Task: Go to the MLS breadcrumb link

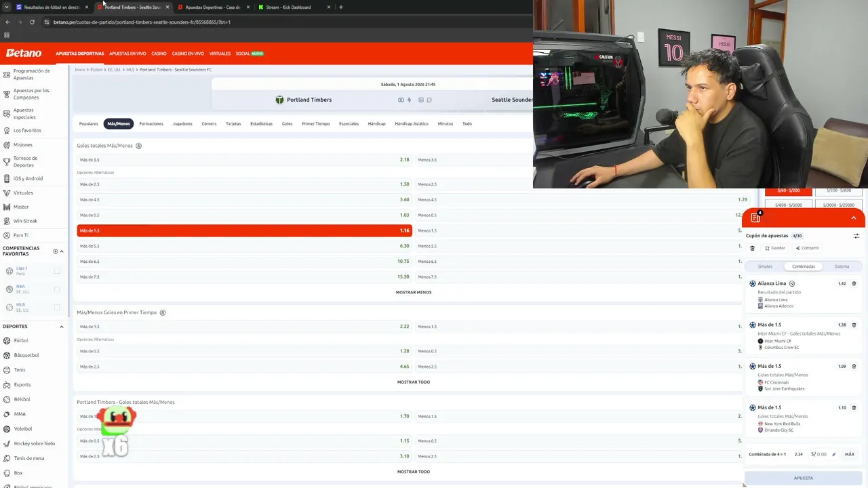Action: (x=130, y=70)
